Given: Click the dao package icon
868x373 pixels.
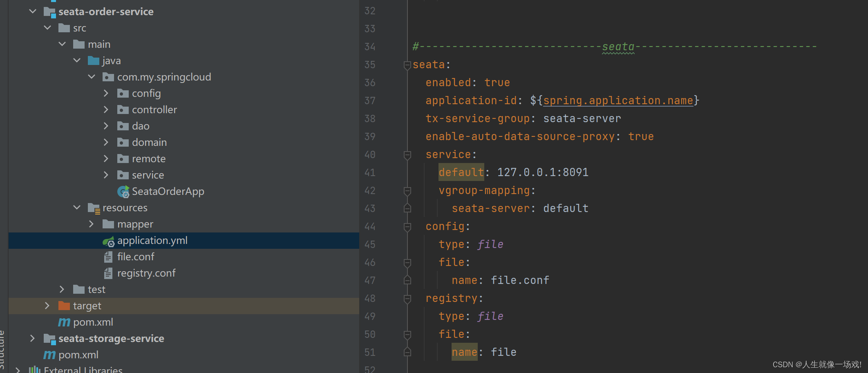Looking at the screenshot, I should (123, 126).
